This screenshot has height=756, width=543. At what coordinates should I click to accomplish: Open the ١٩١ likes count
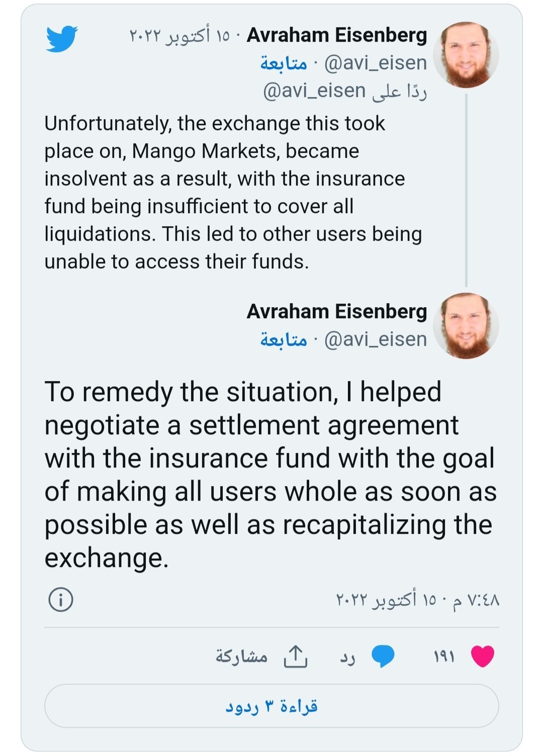444,656
